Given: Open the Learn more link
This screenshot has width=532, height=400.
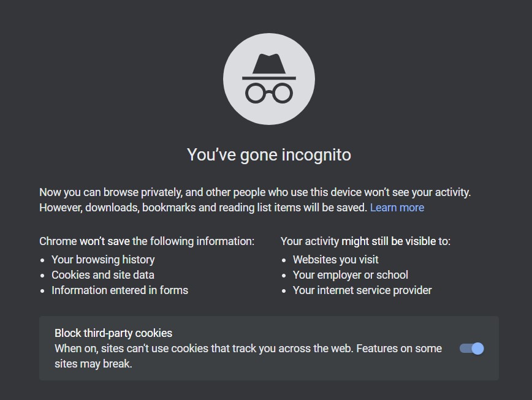Looking at the screenshot, I should 397,208.
